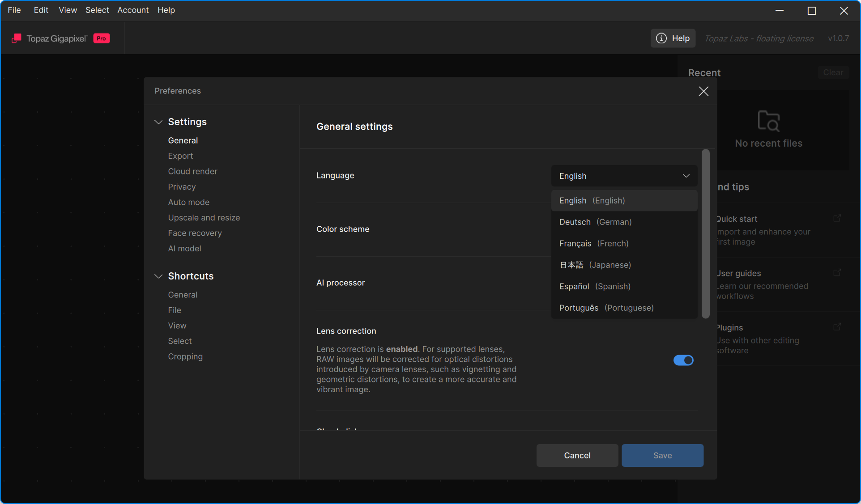Close the Language dropdown

click(x=686, y=176)
